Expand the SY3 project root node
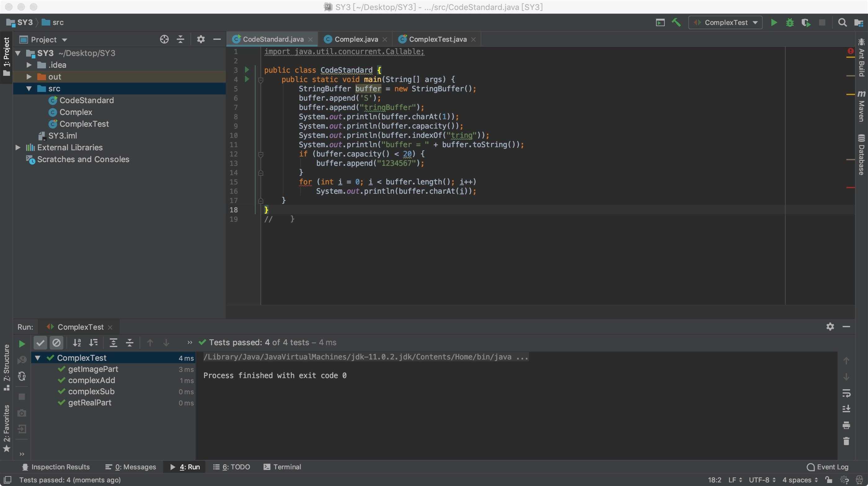Viewport: 868px width, 486px height. click(x=16, y=53)
